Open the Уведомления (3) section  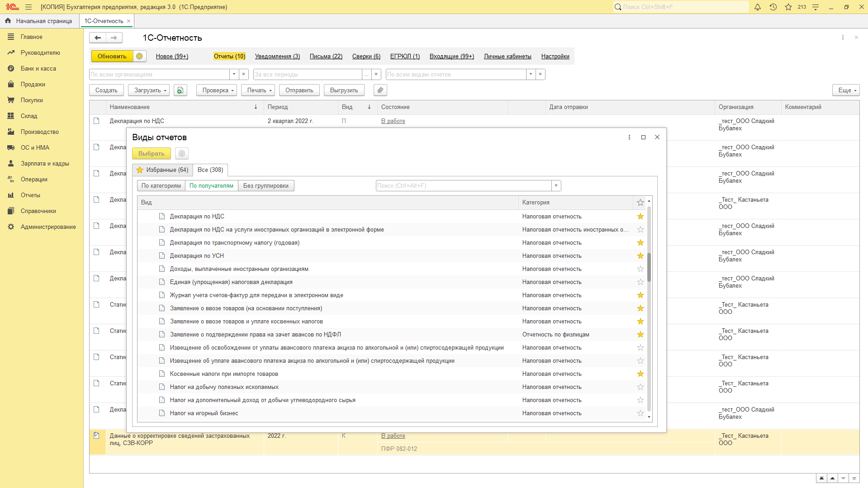pyautogui.click(x=277, y=57)
